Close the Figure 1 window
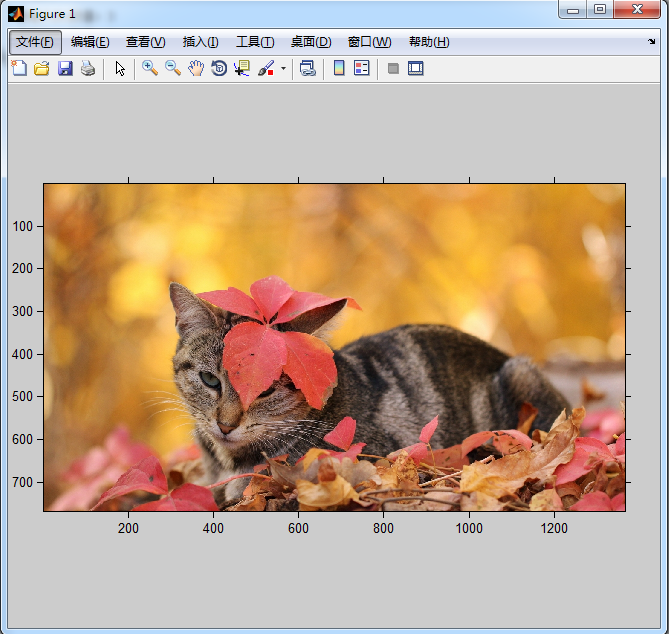 tap(637, 9)
